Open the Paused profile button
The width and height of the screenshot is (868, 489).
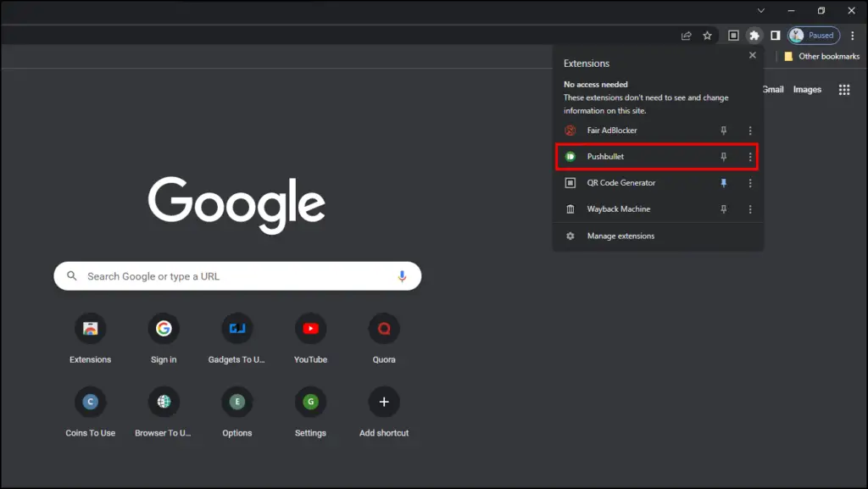click(x=814, y=36)
